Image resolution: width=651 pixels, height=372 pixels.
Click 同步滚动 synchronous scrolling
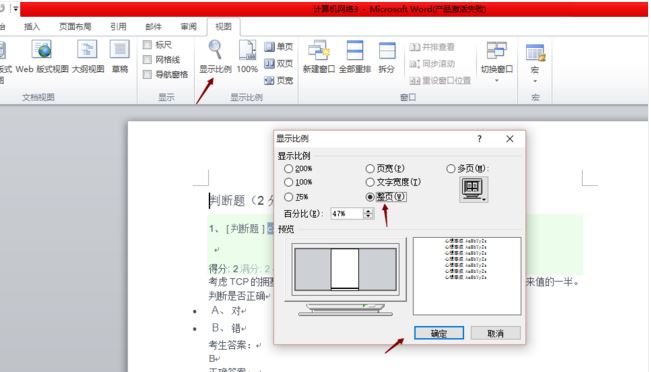coord(432,64)
